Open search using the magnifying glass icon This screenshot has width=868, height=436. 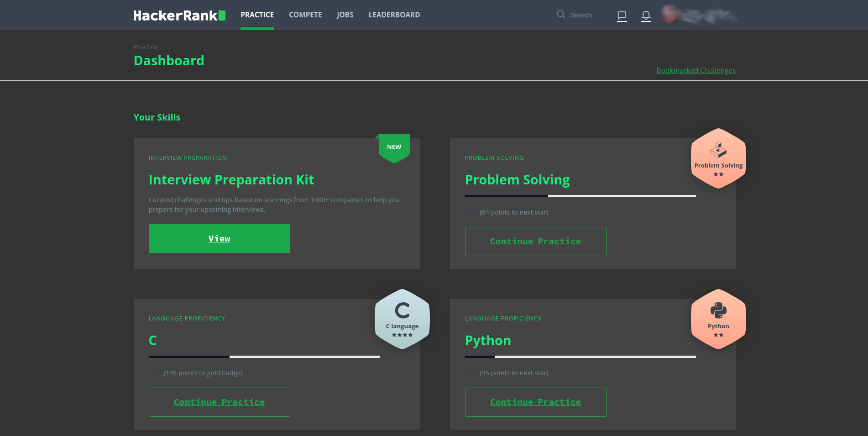560,15
